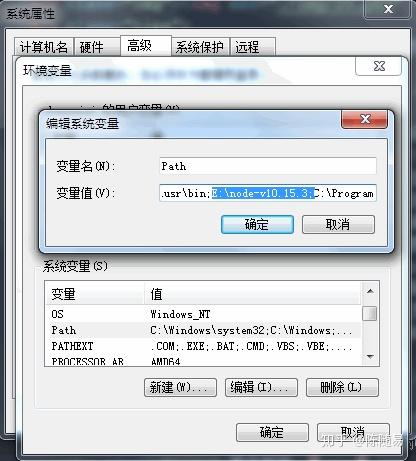Confirm the edit with 确定 button in dialog
416x461 pixels.
[x=257, y=224]
